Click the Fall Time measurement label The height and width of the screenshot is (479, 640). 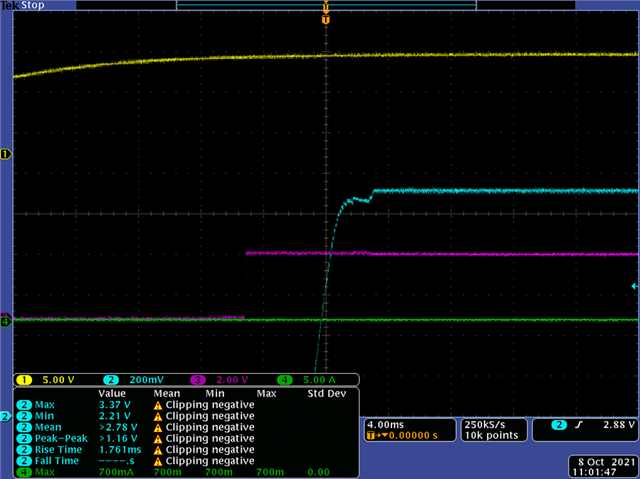(57, 461)
